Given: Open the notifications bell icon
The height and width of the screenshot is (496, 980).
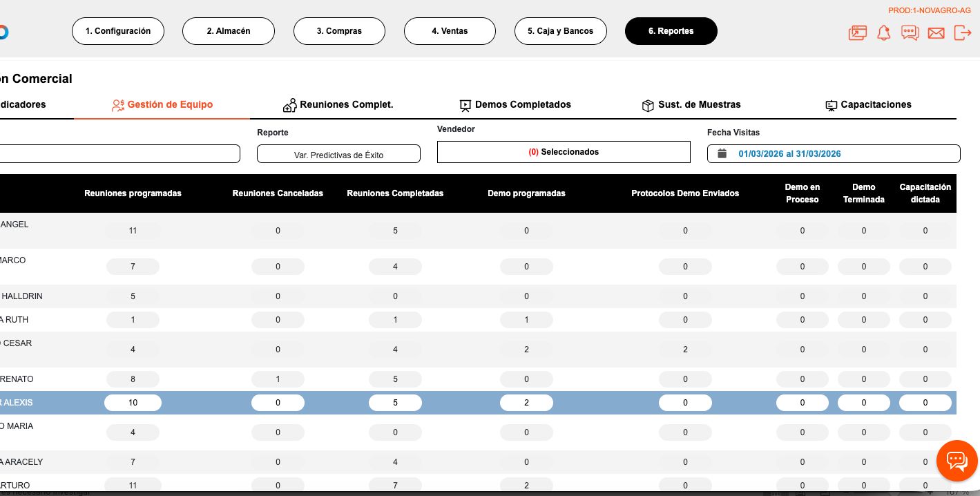Looking at the screenshot, I should coord(884,32).
